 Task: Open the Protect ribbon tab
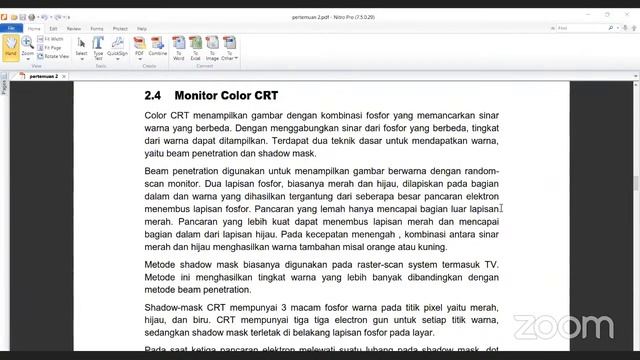[x=120, y=29]
